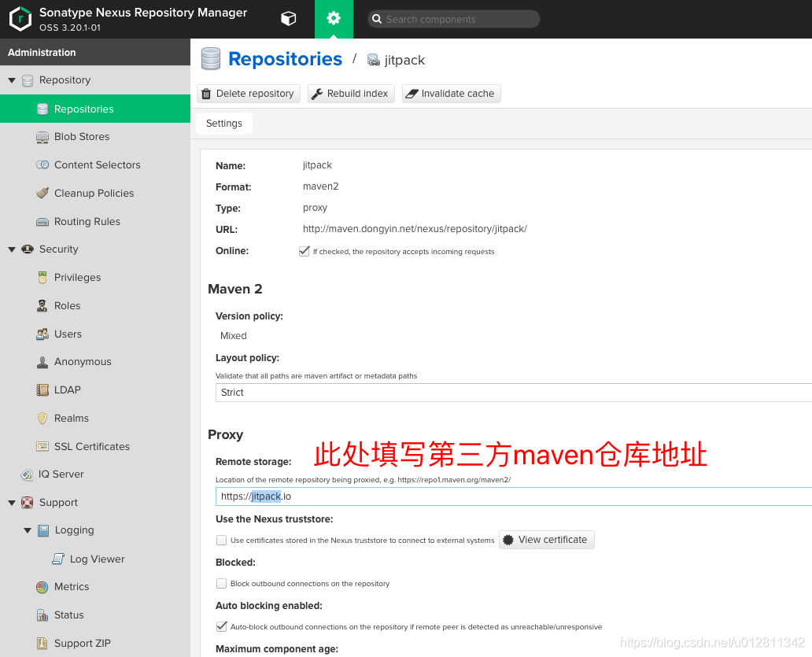Screen dimensions: 812x657
Task: Go to Cleanup Policies page
Action: point(95,193)
